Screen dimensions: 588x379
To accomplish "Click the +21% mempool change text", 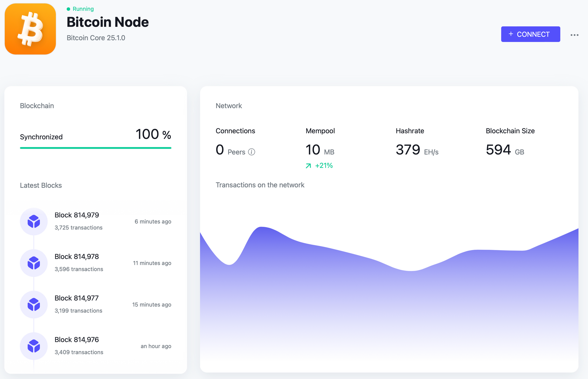I will click(x=324, y=166).
